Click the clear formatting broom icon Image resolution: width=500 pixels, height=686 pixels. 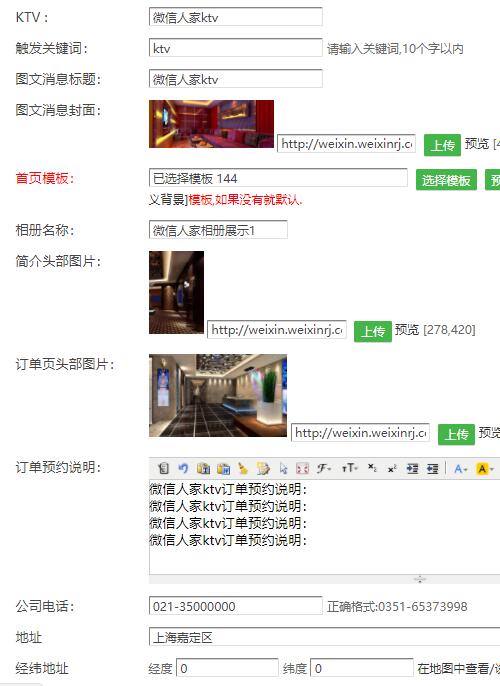tap(243, 469)
